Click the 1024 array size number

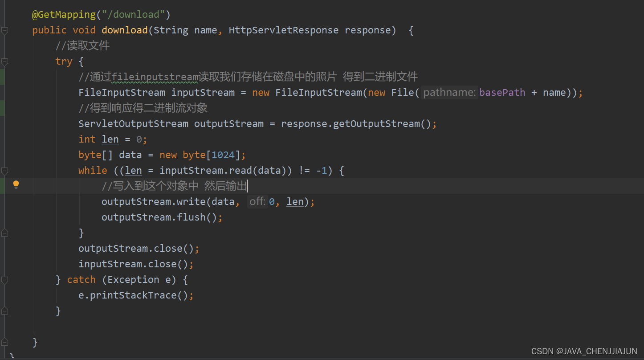[223, 155]
